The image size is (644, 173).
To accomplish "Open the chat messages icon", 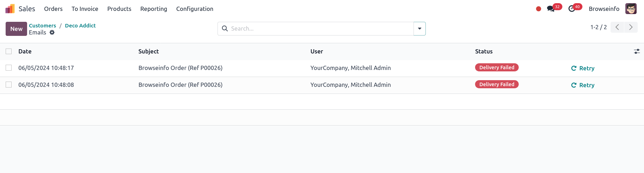I will pyautogui.click(x=551, y=9).
